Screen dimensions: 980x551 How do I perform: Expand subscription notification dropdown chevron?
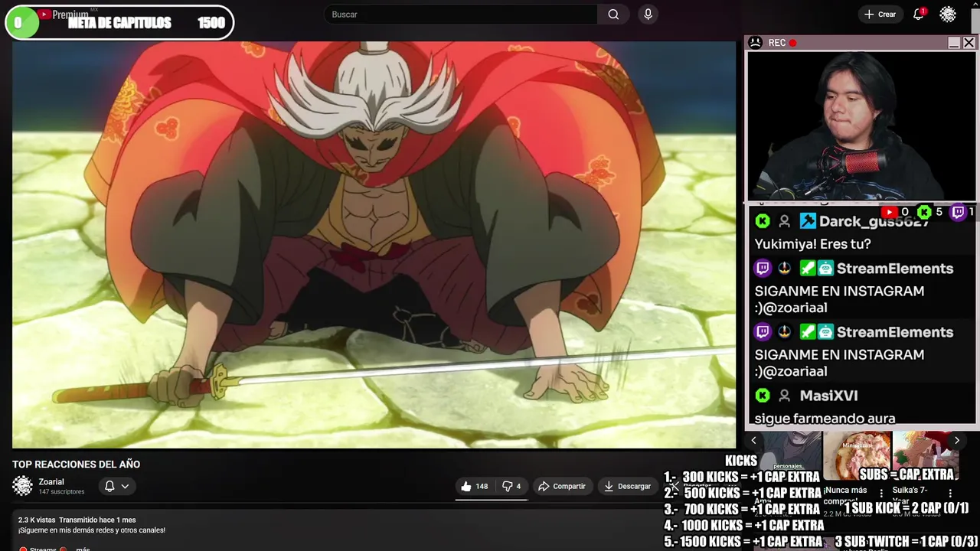pos(125,486)
